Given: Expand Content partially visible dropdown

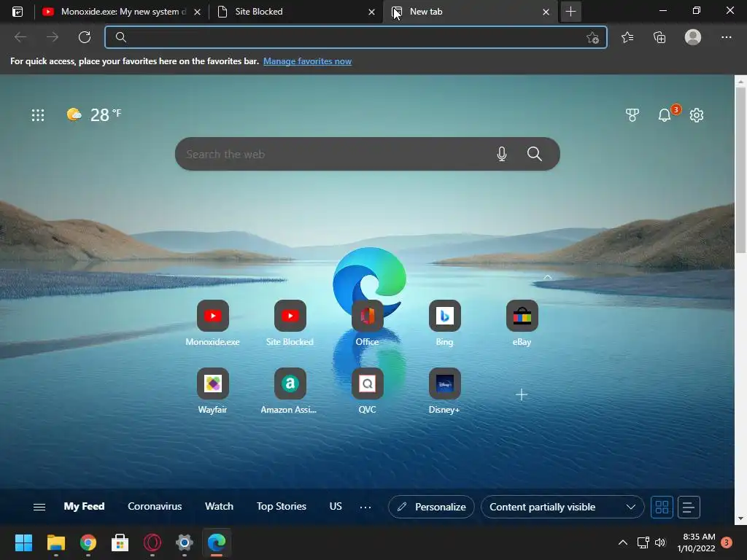Looking at the screenshot, I should pyautogui.click(x=562, y=507).
